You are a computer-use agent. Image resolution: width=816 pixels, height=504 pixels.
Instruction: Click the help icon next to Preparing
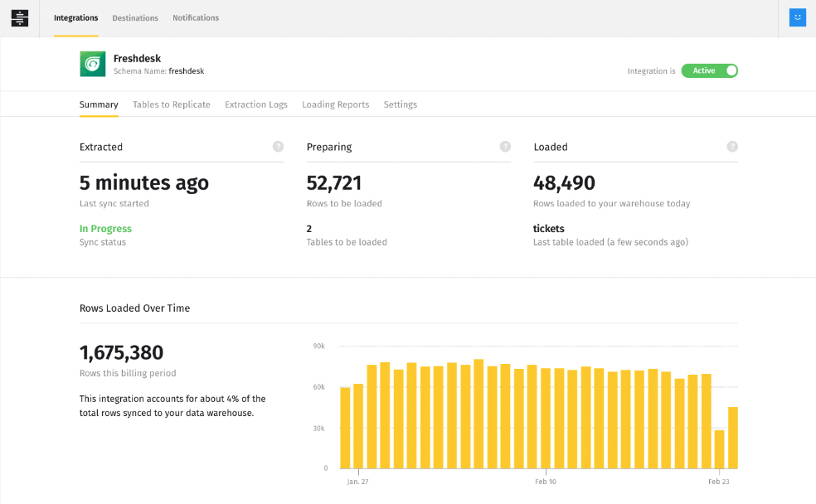(505, 146)
